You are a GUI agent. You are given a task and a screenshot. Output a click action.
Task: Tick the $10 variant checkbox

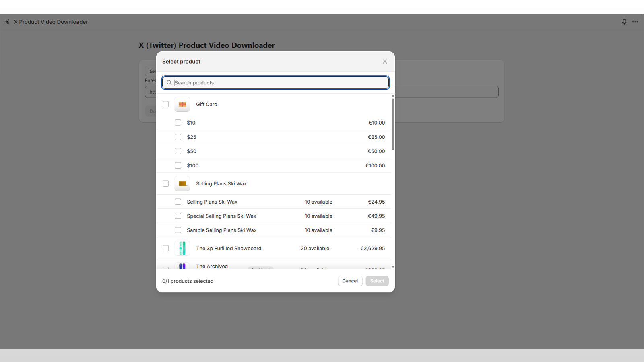click(178, 123)
